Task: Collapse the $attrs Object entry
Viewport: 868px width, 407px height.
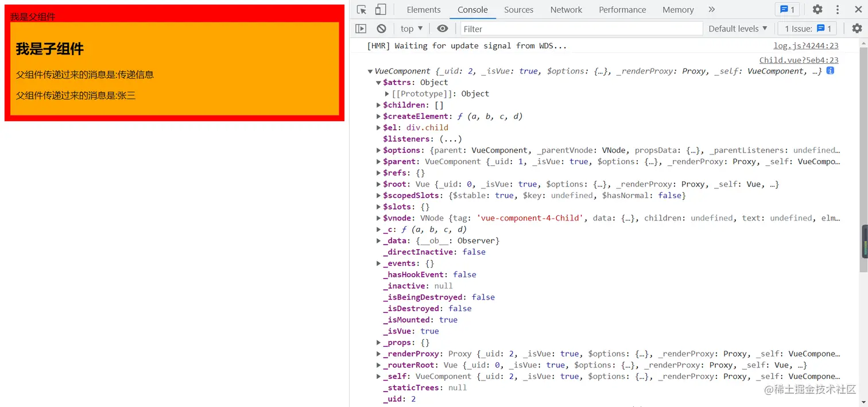Action: pos(378,82)
